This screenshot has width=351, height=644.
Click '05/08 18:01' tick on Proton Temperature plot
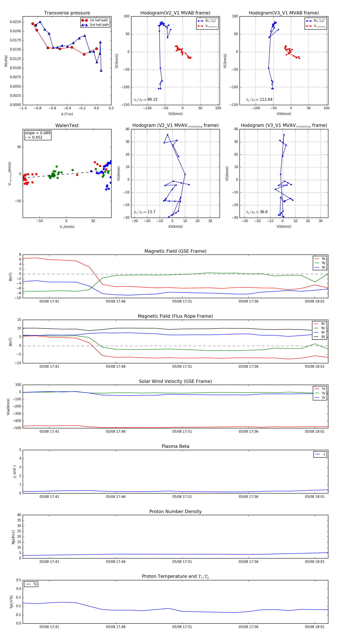coord(315,627)
